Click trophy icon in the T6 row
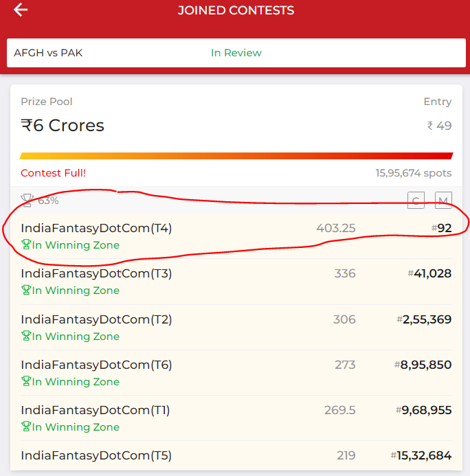 point(26,381)
